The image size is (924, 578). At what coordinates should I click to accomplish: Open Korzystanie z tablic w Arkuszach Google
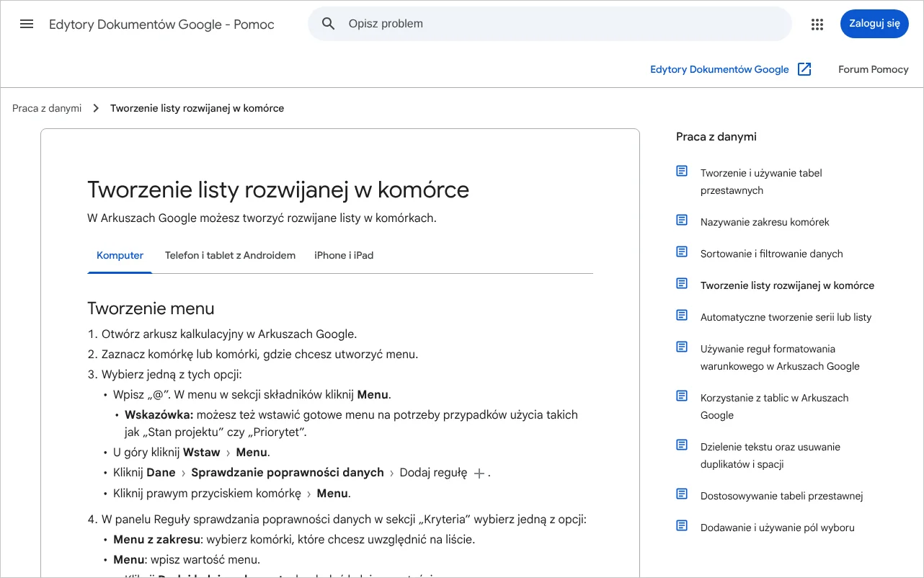point(774,406)
